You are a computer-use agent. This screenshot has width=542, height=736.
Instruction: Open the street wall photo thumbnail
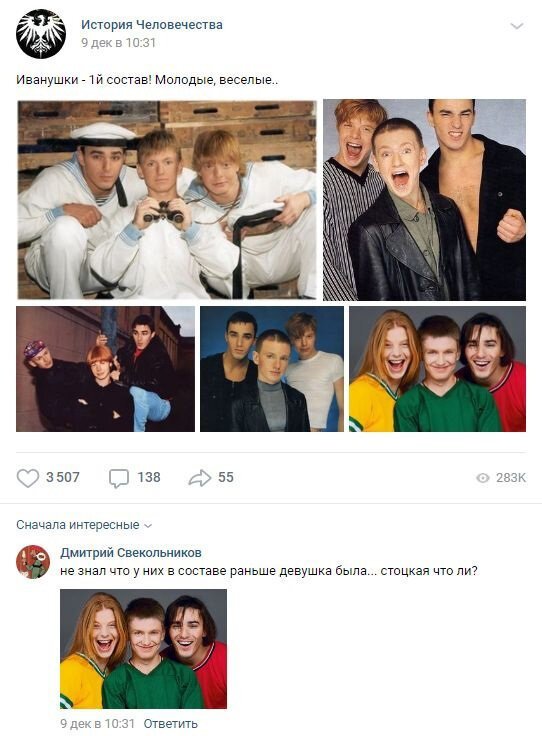(105, 369)
